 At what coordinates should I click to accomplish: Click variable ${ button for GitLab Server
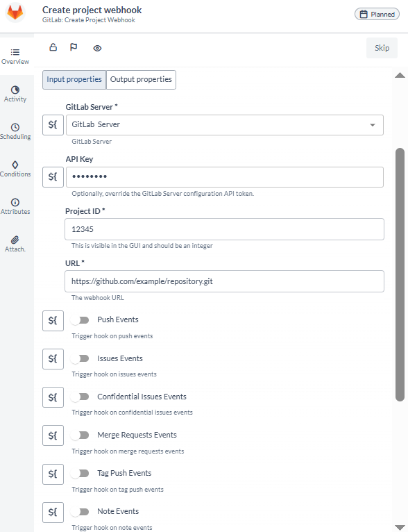click(53, 125)
